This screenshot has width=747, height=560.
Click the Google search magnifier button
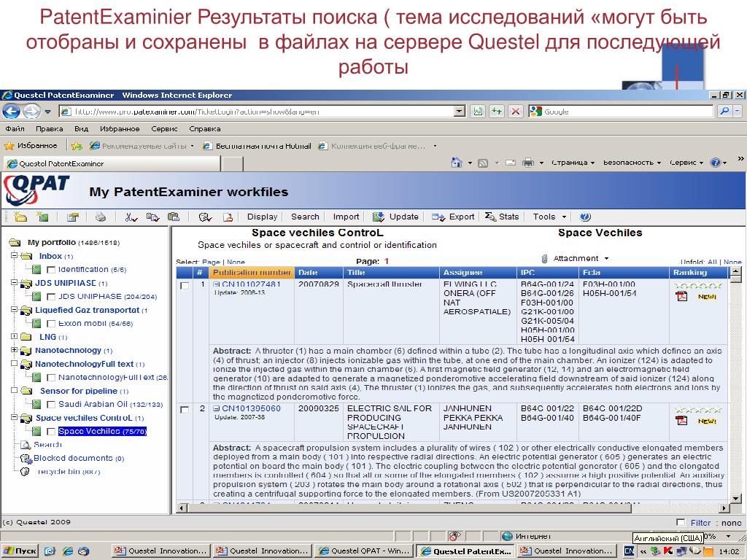pyautogui.click(x=725, y=112)
